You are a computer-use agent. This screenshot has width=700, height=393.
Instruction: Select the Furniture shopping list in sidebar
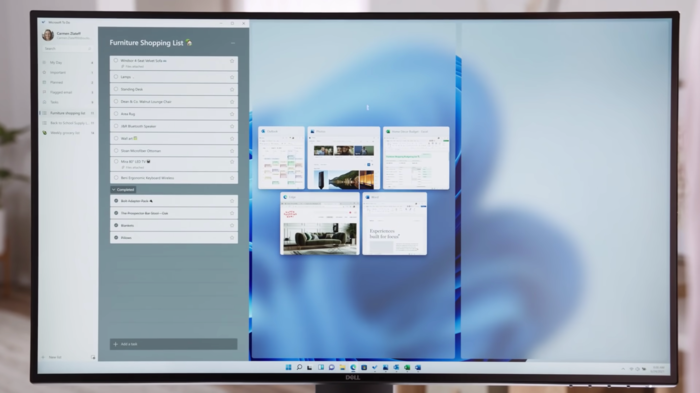(x=68, y=113)
